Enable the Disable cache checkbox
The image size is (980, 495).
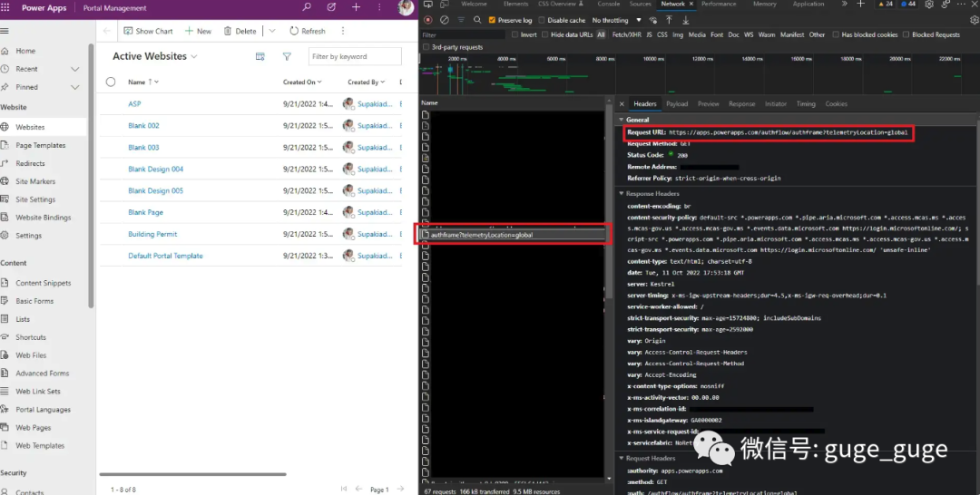click(542, 20)
